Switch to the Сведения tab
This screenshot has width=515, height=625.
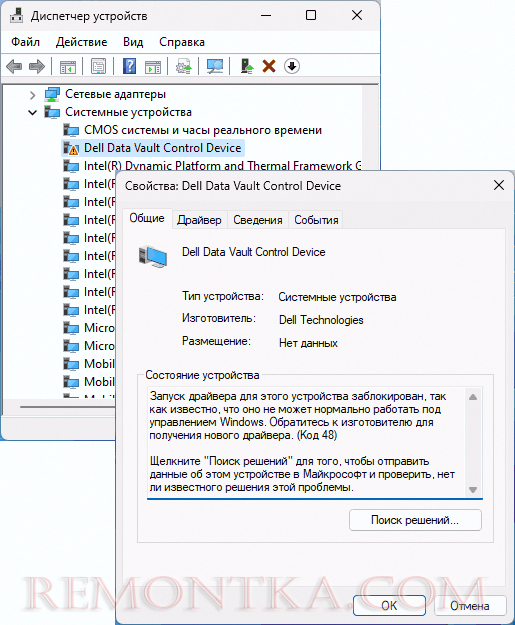(258, 220)
